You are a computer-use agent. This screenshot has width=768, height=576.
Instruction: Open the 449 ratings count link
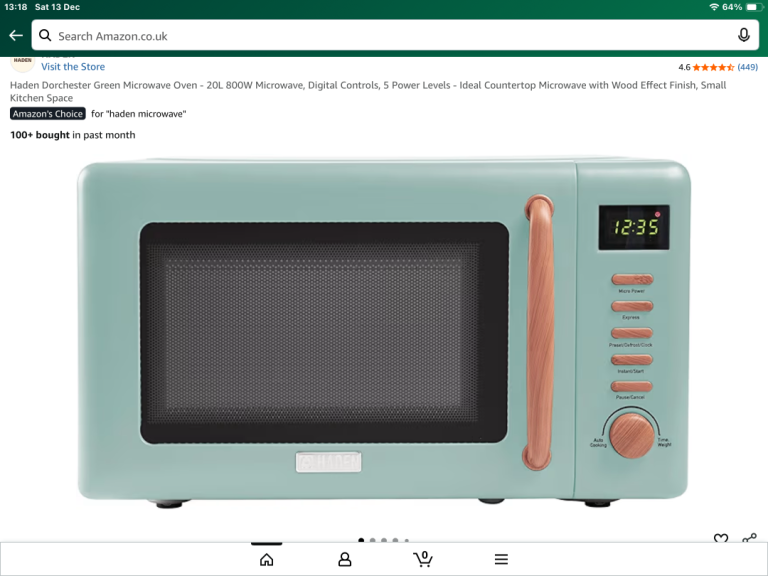coord(747,67)
